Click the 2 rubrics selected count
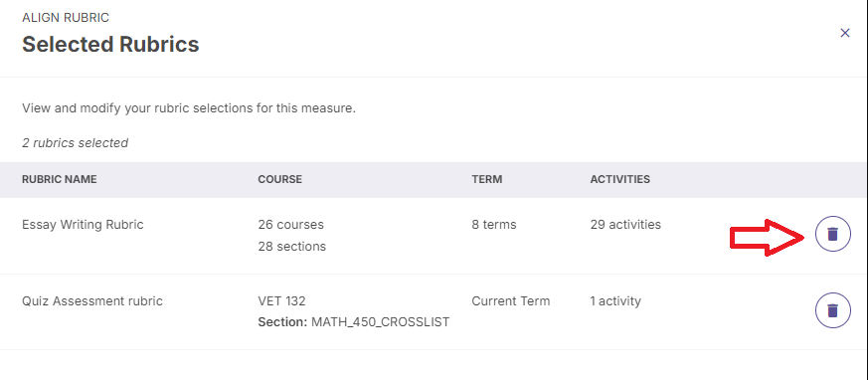 76,143
